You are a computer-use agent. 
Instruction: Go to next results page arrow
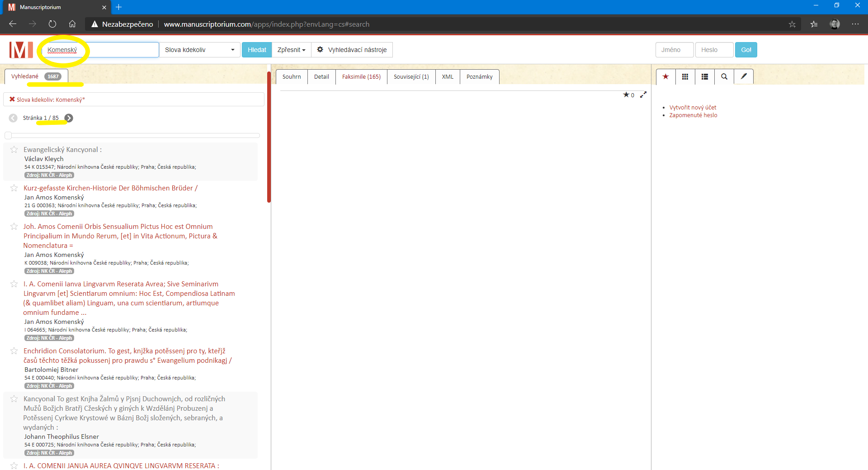pos(69,118)
